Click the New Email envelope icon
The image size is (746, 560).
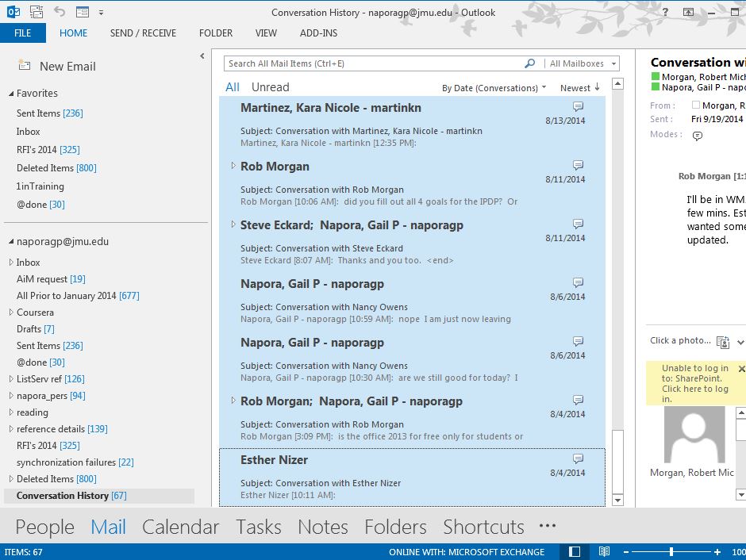coord(25,65)
